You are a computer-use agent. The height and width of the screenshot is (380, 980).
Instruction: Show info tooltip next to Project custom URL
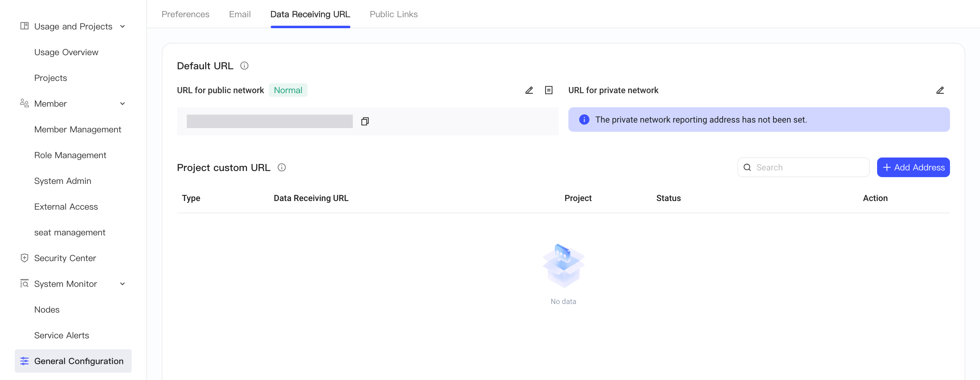[x=281, y=168]
